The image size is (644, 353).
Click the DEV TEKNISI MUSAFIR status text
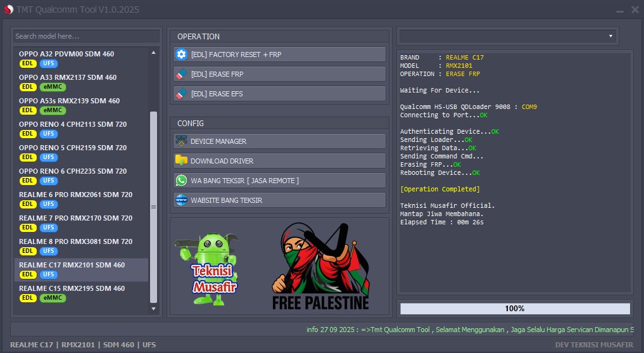pyautogui.click(x=594, y=345)
